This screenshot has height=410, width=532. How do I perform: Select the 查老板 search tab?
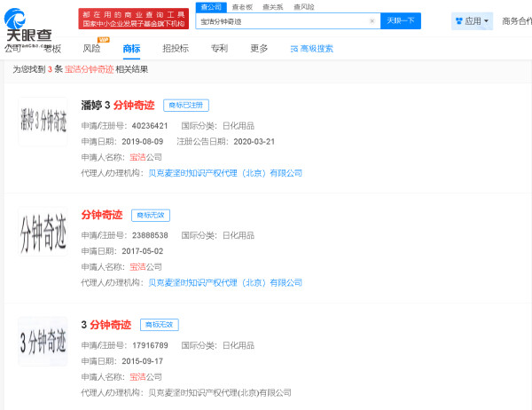pos(242,7)
